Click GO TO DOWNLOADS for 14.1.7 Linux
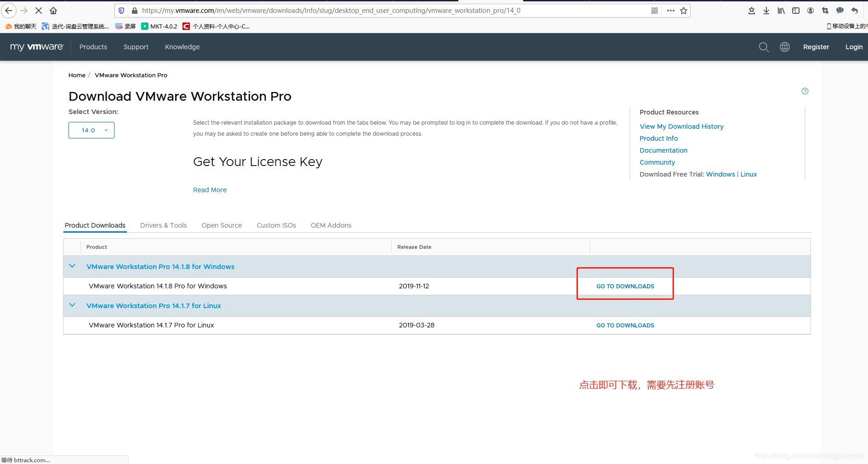The width and height of the screenshot is (868, 464). [625, 325]
